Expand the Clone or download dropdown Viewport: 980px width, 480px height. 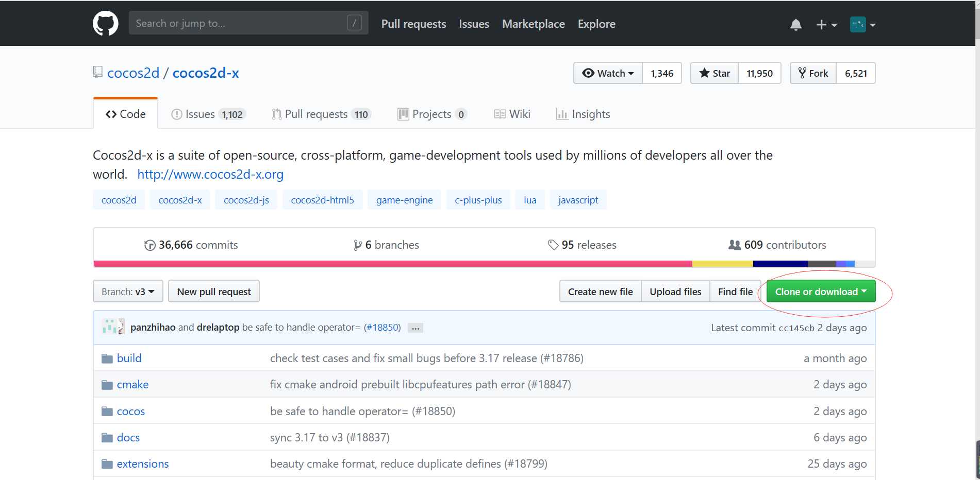(x=821, y=292)
